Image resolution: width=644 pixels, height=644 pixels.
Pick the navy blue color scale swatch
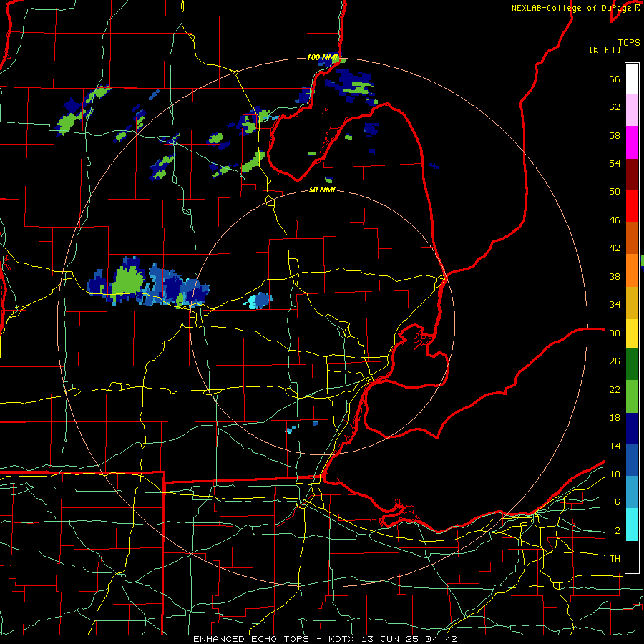(632, 429)
